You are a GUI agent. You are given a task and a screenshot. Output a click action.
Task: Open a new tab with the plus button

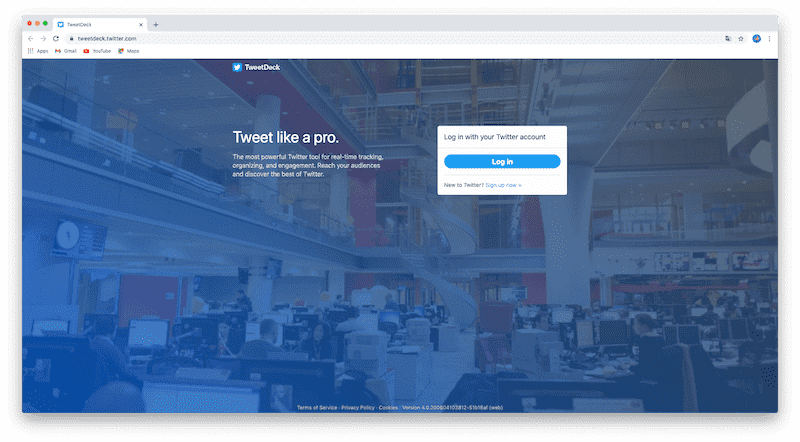pyautogui.click(x=156, y=24)
